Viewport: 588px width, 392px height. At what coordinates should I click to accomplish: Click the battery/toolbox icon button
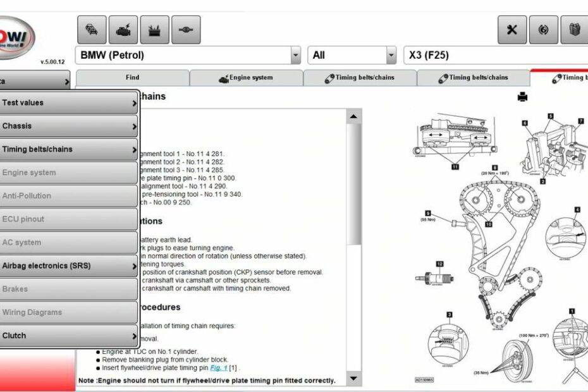154,30
